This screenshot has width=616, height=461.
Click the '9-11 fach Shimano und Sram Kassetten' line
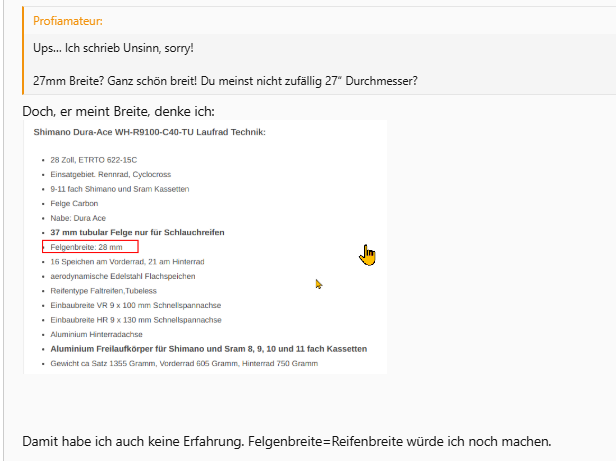[119, 189]
